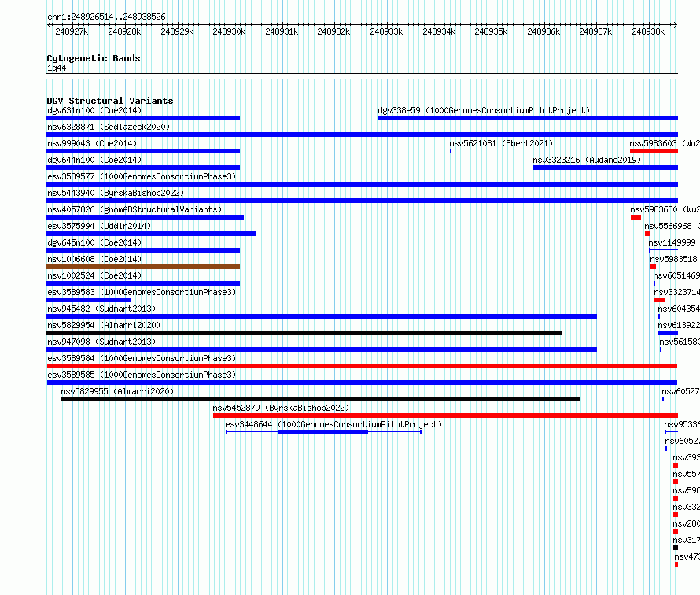700x595 pixels.
Task: Click the blue nsv3323216 variant bar
Action: coord(606,168)
